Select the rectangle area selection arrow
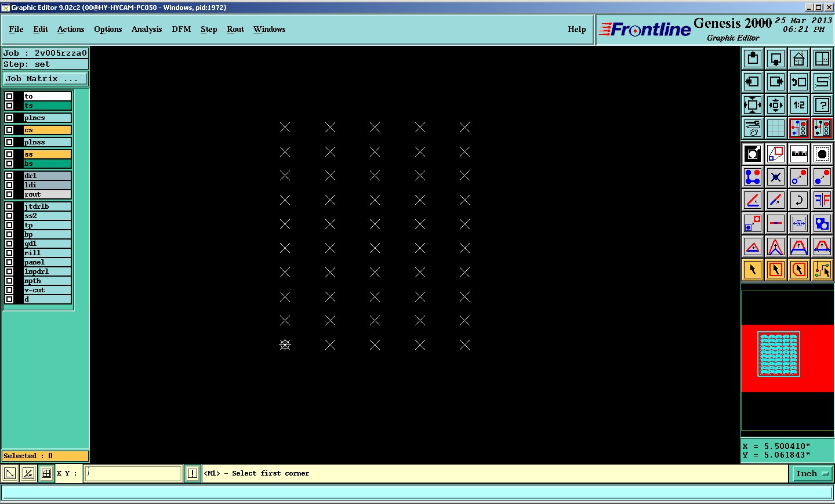The image size is (835, 504). [x=776, y=270]
